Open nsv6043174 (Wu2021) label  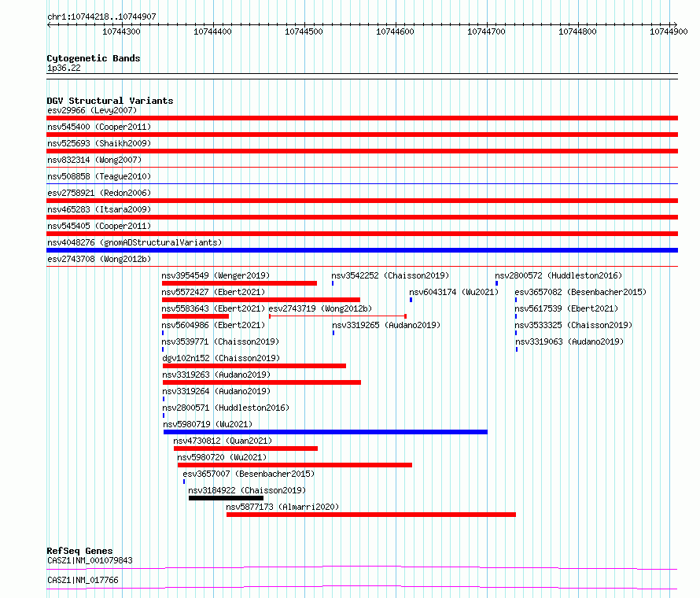454,292
